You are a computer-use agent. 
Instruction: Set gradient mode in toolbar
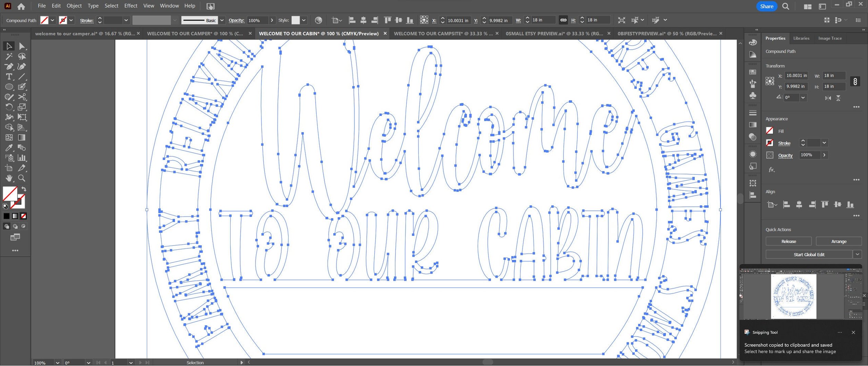pos(15,216)
